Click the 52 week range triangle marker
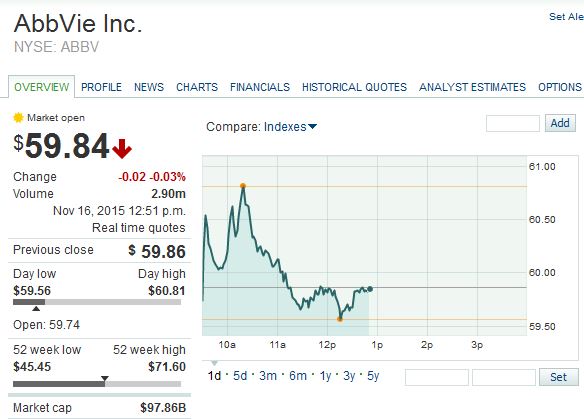Screen dimensions: 584x419 105,378
